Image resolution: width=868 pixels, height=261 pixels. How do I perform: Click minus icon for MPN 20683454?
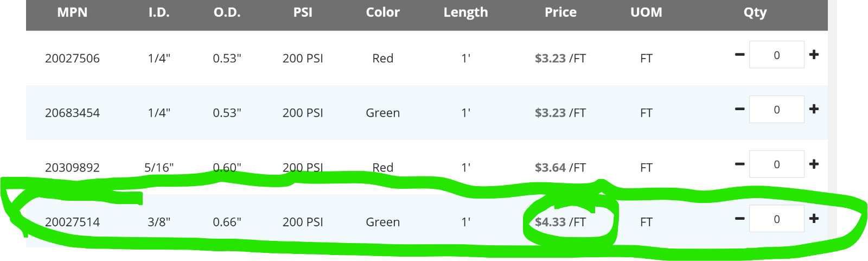[739, 109]
